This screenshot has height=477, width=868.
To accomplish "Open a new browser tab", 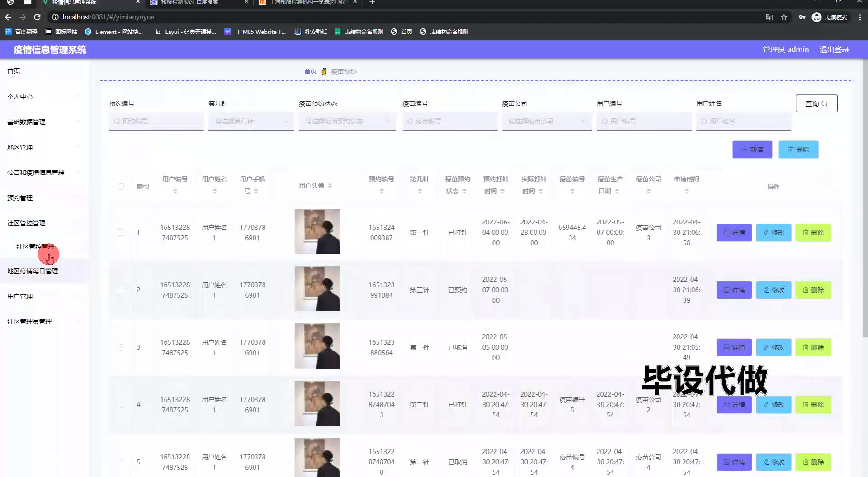I will 372,2.
